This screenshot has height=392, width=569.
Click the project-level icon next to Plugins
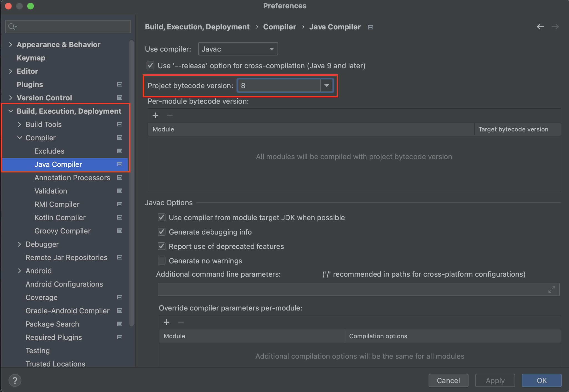120,84
